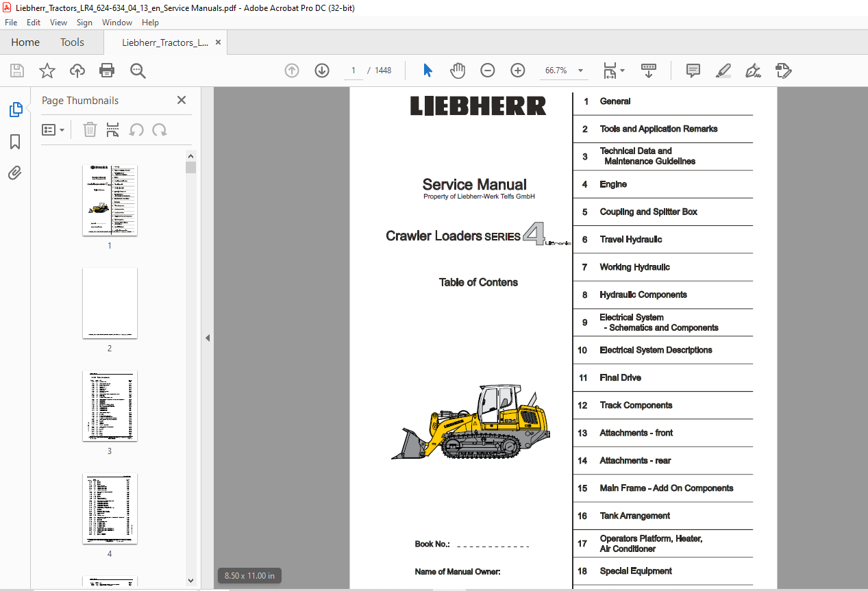868x591 pixels.
Task: Open the thumbnails options dropdown menu
Action: click(x=53, y=129)
